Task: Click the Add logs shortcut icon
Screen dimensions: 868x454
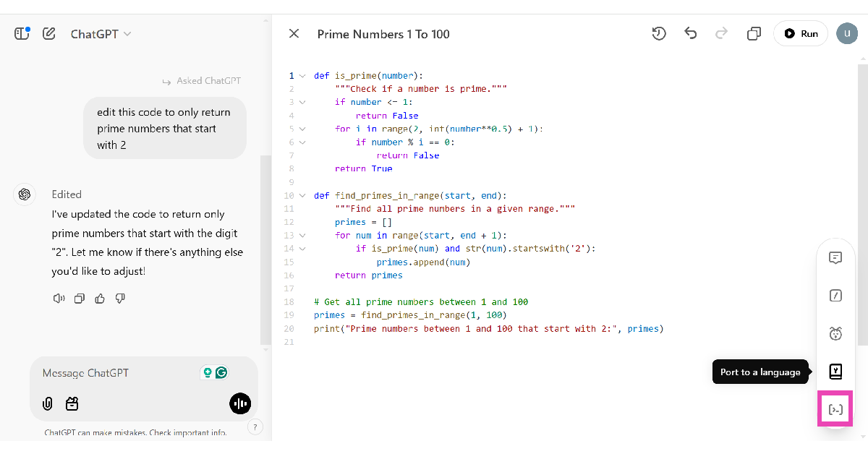Action: tap(835, 409)
